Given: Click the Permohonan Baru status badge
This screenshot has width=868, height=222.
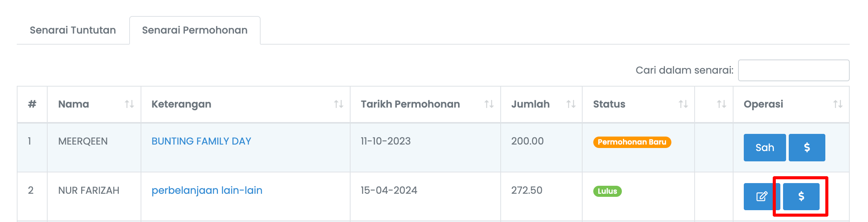Looking at the screenshot, I should click(x=632, y=142).
